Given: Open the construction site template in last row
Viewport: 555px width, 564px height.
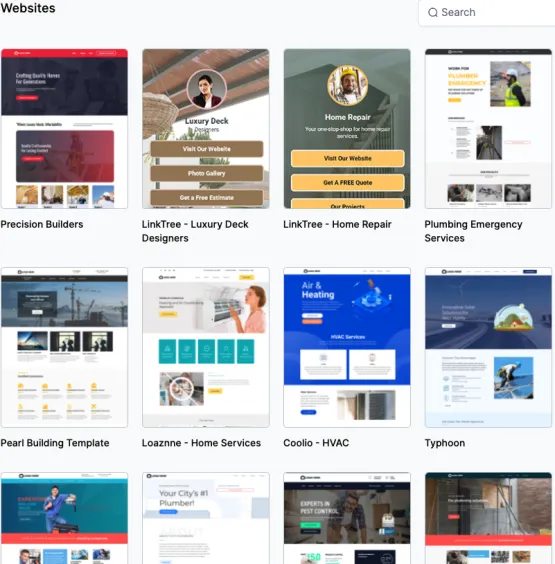Looking at the screenshot, I should pos(488,518).
